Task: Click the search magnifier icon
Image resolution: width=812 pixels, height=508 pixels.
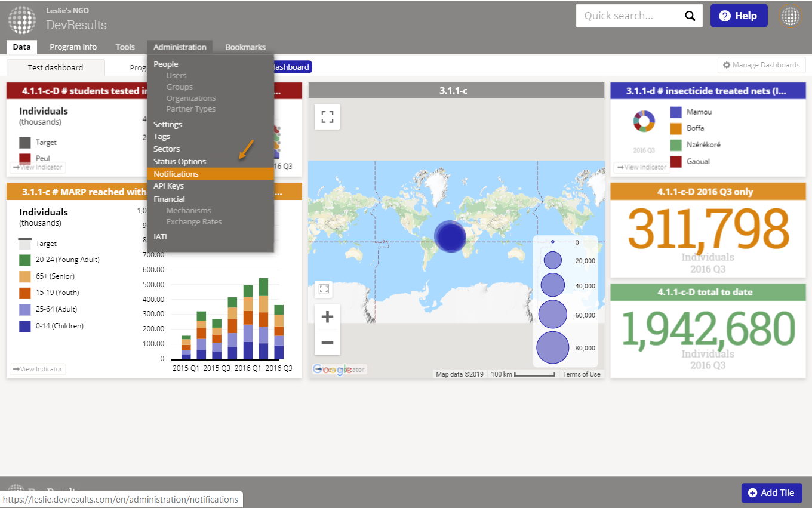Action: point(690,16)
